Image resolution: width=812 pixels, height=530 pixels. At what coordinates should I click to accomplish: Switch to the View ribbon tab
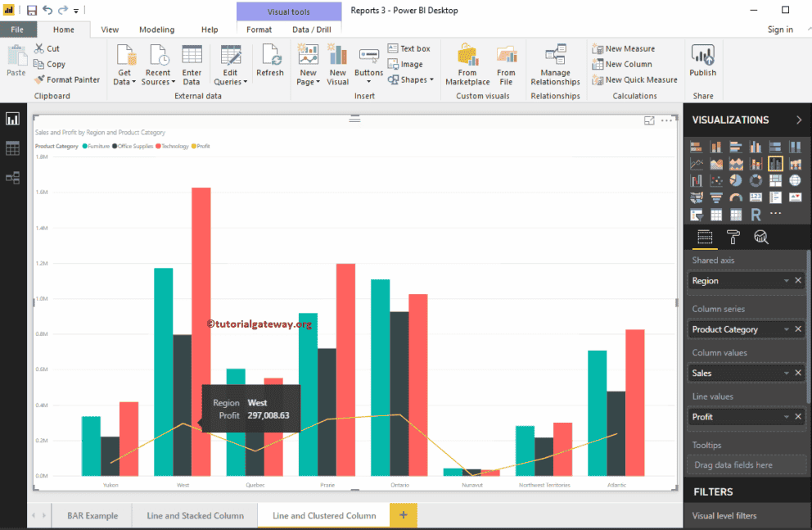point(109,29)
